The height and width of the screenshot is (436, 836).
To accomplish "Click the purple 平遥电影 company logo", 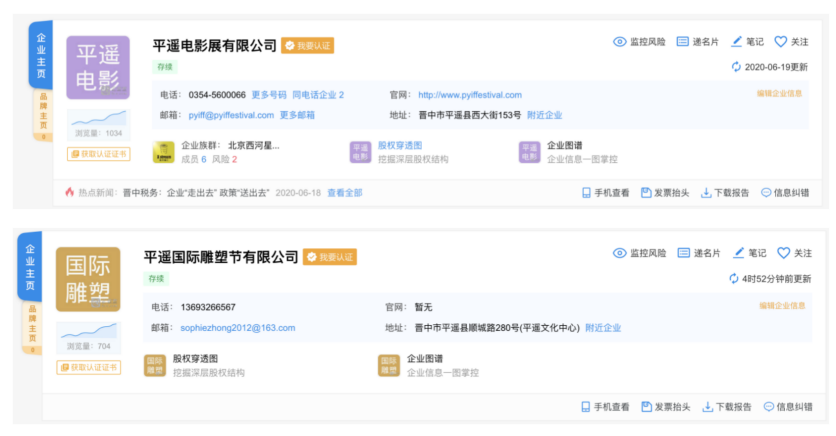I will tap(98, 67).
